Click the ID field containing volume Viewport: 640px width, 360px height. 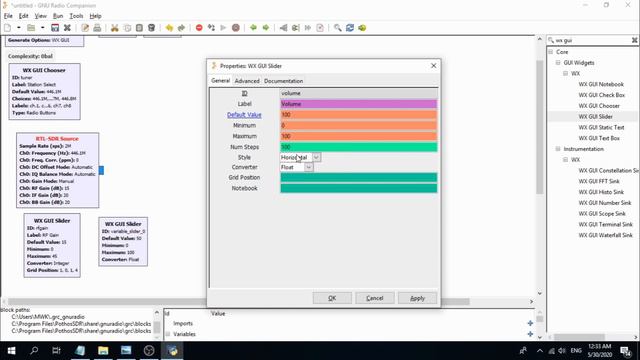click(x=358, y=93)
